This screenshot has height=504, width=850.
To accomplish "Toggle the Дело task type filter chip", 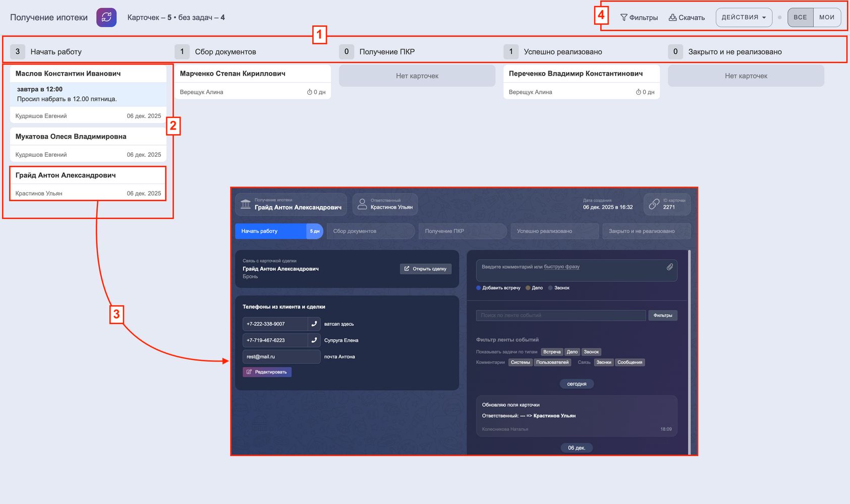I will tap(572, 352).
